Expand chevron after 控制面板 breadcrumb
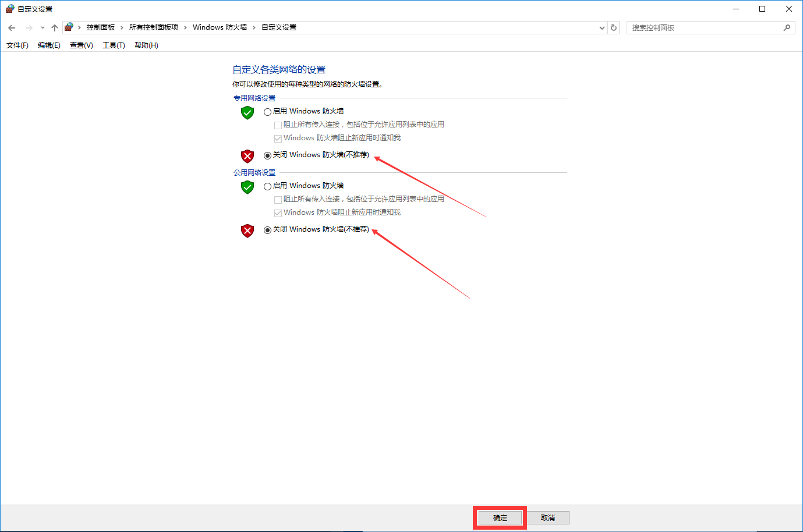Screen dimensions: 803x532 [x=122, y=27]
